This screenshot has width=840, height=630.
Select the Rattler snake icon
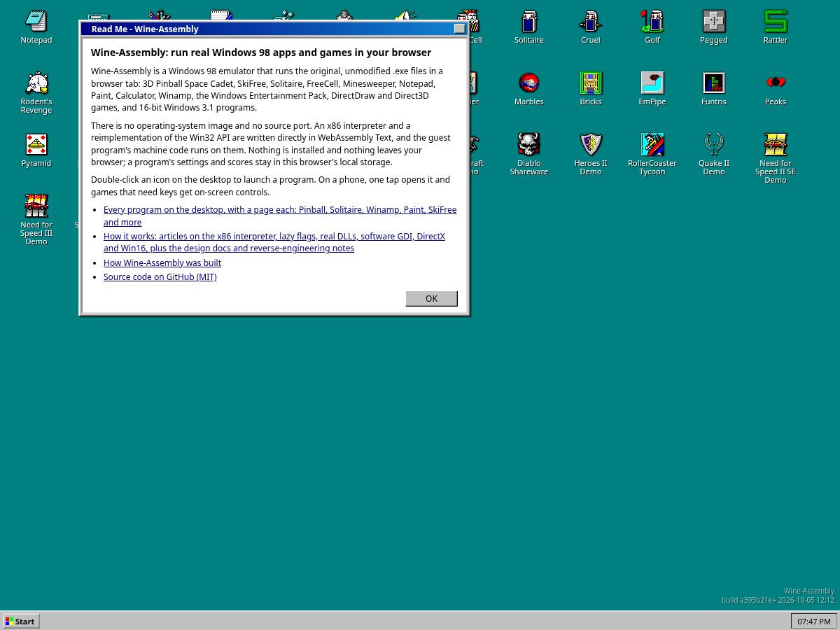[776, 27]
